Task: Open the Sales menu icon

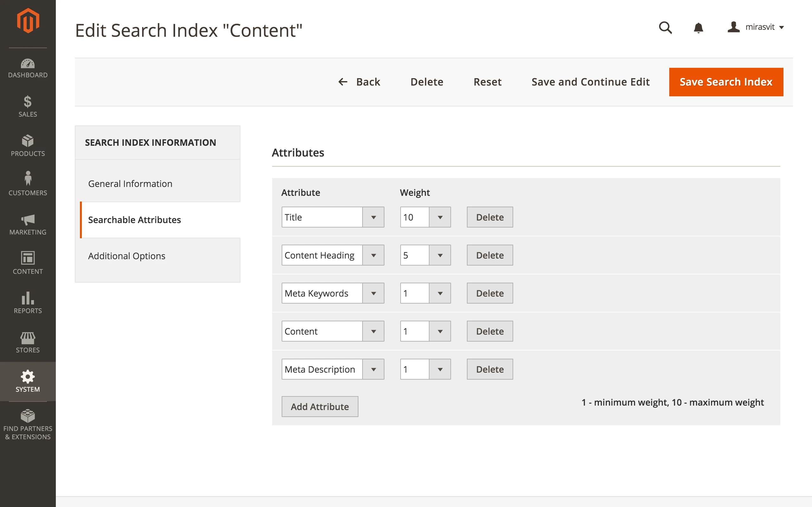Action: click(x=28, y=106)
